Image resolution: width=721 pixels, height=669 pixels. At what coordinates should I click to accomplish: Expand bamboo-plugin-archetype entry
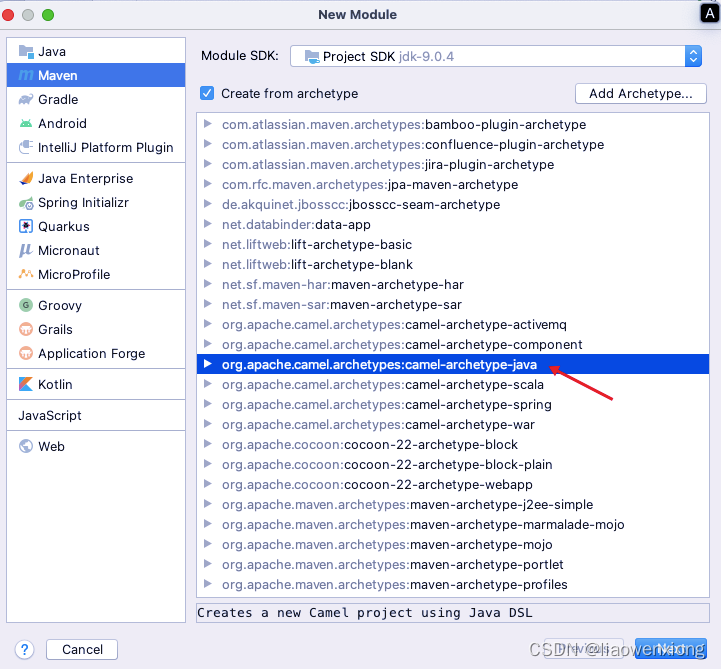click(x=208, y=124)
